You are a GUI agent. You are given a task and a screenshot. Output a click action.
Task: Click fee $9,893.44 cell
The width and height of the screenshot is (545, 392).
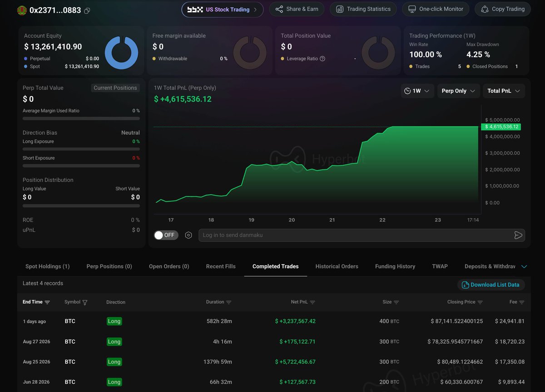[x=511, y=382]
